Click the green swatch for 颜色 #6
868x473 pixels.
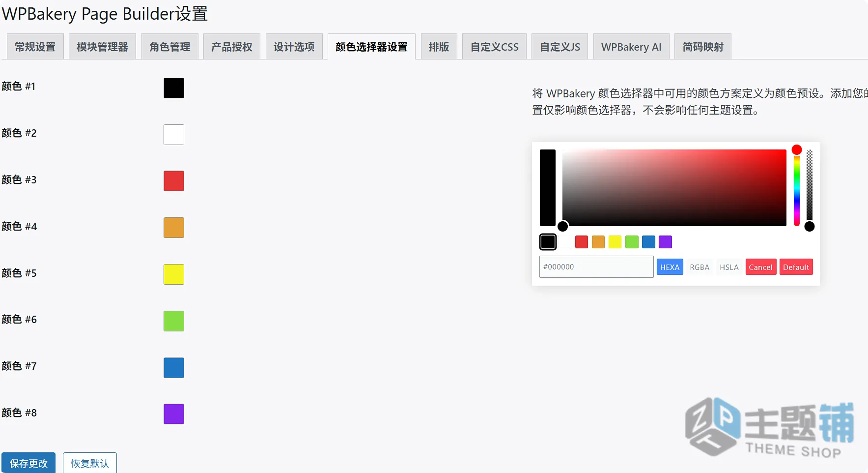174,321
